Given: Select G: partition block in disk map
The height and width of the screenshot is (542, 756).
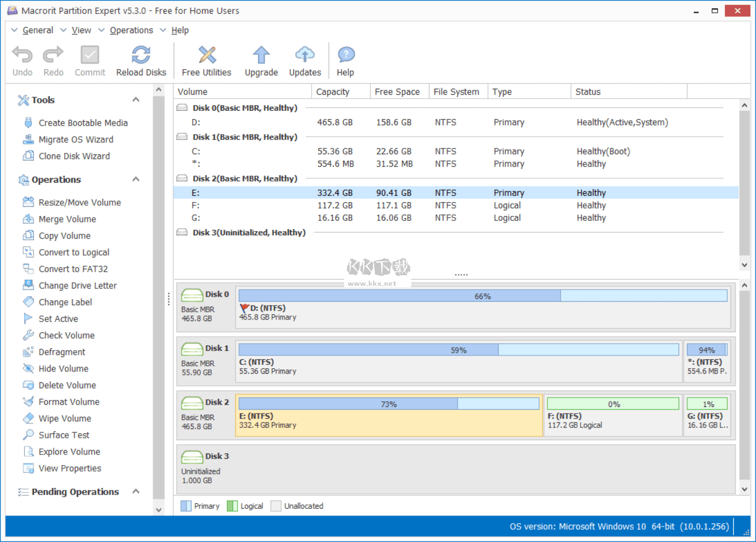Looking at the screenshot, I should (x=707, y=415).
